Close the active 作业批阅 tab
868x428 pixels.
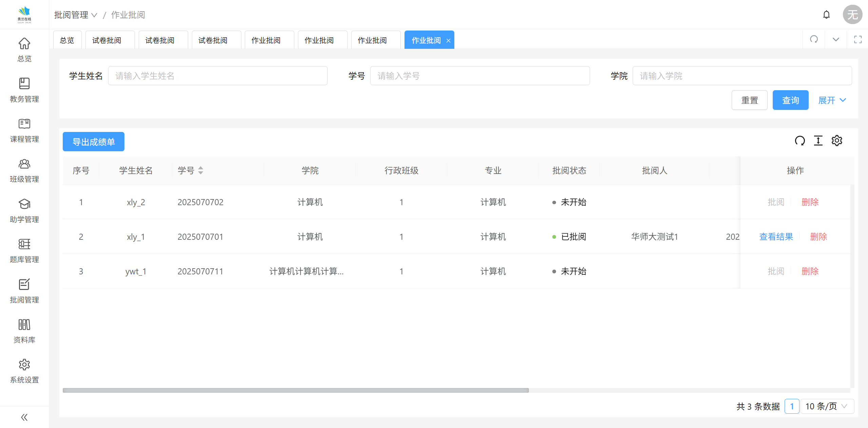click(x=448, y=41)
